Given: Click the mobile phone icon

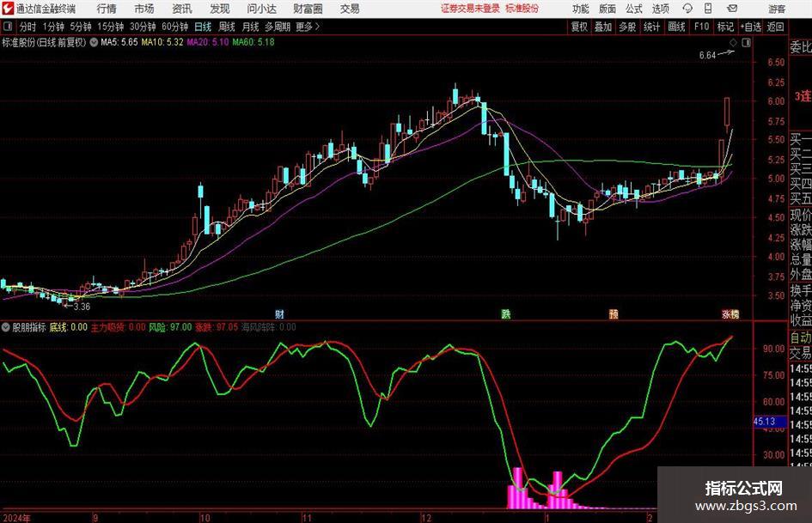Looking at the screenshot, I should 708,9.
